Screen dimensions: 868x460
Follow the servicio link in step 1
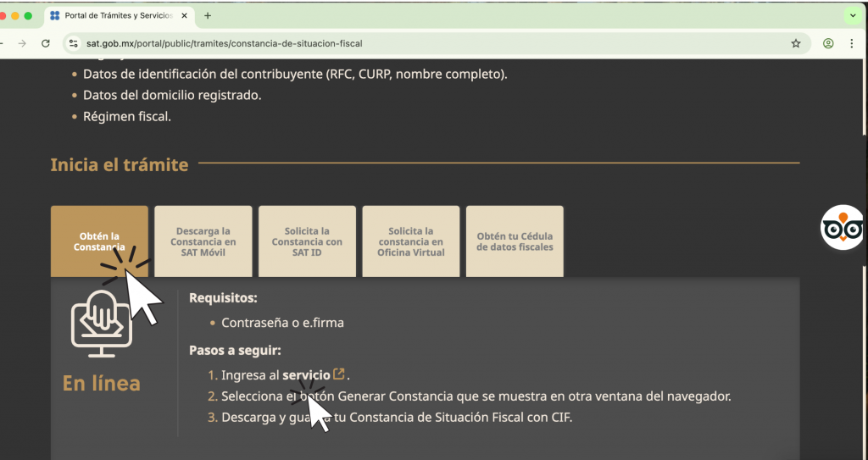(x=306, y=375)
